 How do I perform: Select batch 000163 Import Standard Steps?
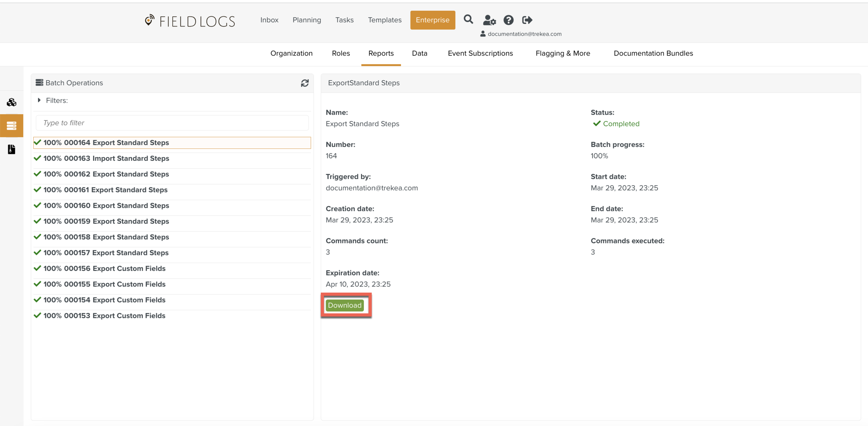[106, 158]
